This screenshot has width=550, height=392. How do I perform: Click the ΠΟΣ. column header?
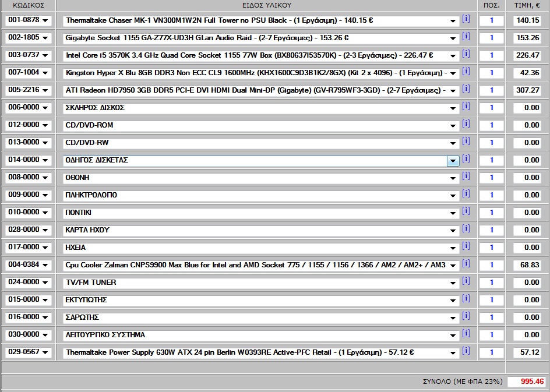(x=491, y=5)
